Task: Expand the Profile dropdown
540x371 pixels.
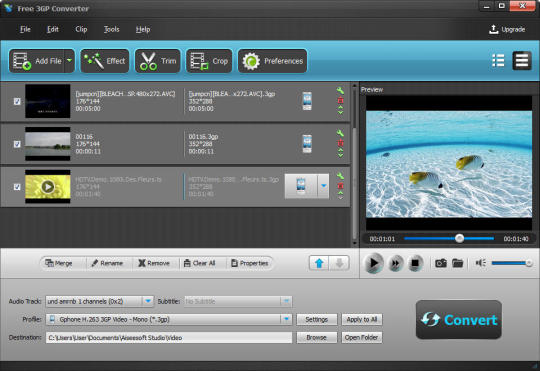Action: tap(286, 319)
